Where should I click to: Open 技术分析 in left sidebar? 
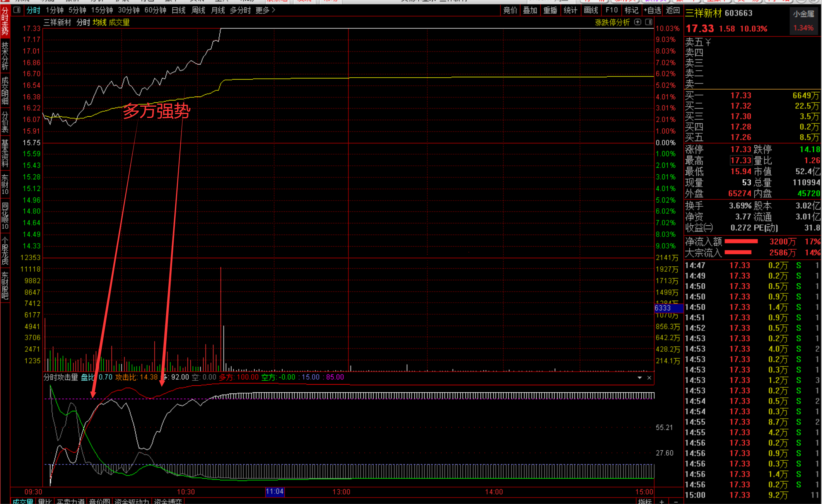point(5,56)
